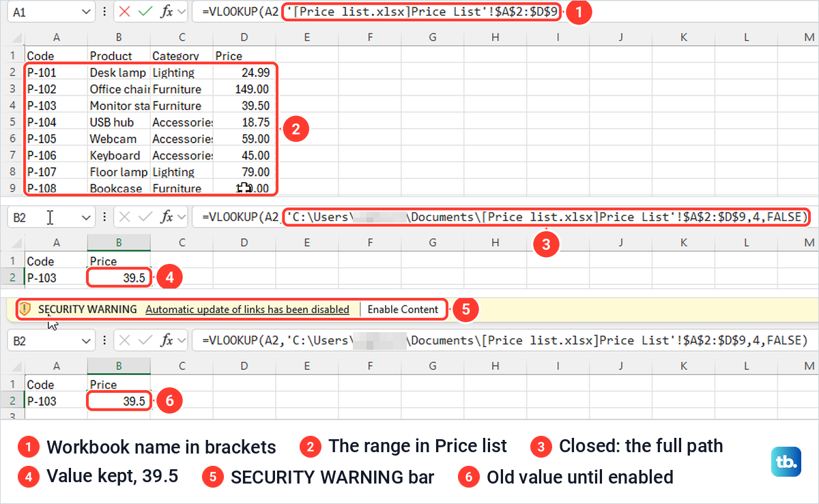Select the price cell 18.75
This screenshot has width=819, height=504.
coord(244,122)
